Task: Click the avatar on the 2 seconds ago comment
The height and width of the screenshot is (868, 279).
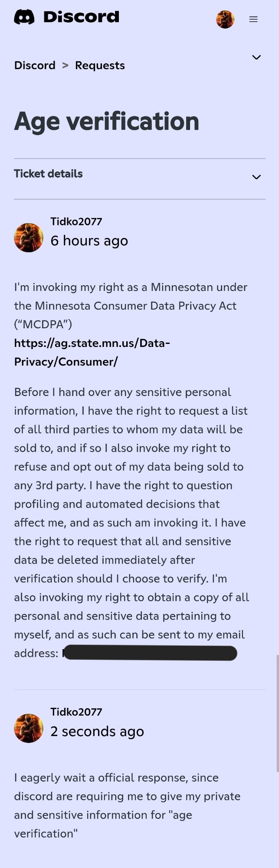Action: coord(29,728)
